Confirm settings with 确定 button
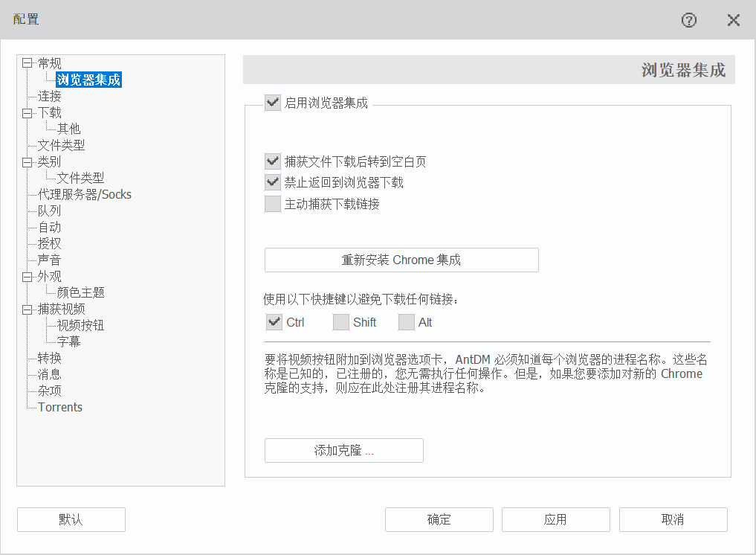The image size is (756, 555). tap(439, 520)
